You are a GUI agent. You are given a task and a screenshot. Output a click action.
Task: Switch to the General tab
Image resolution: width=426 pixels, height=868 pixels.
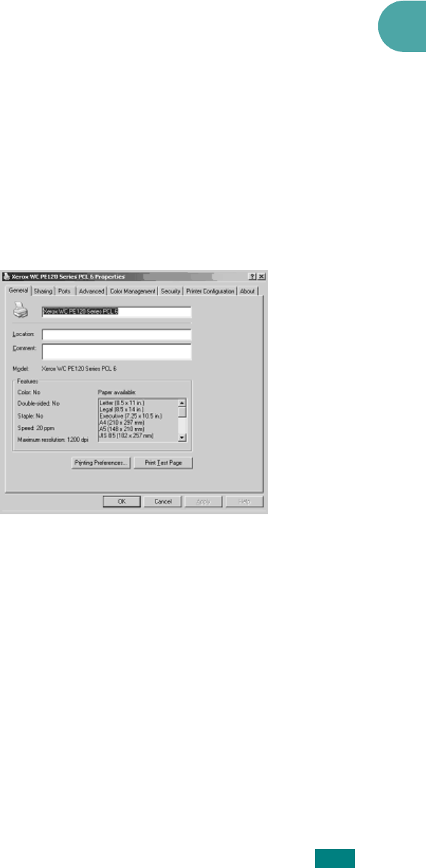[x=17, y=291]
